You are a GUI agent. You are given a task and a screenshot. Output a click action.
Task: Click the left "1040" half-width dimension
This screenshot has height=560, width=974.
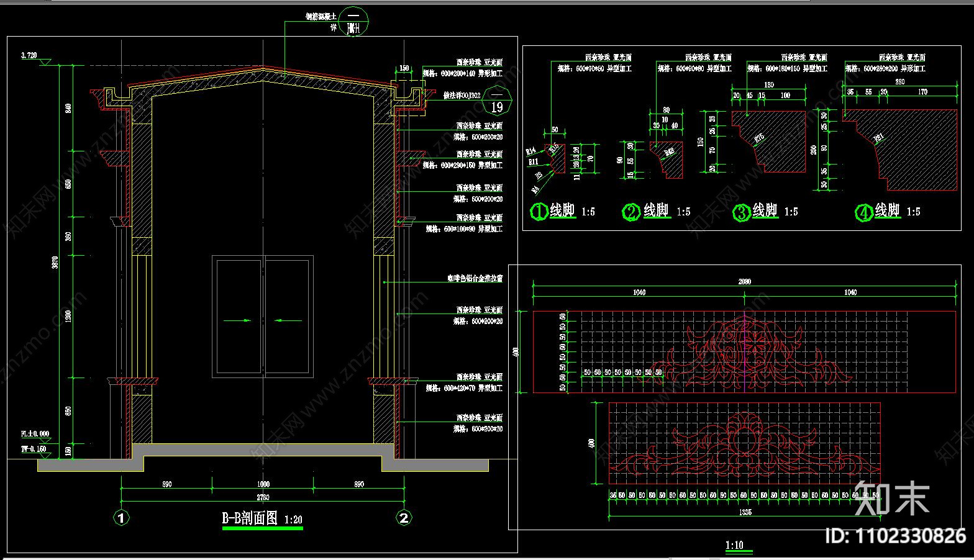(639, 292)
